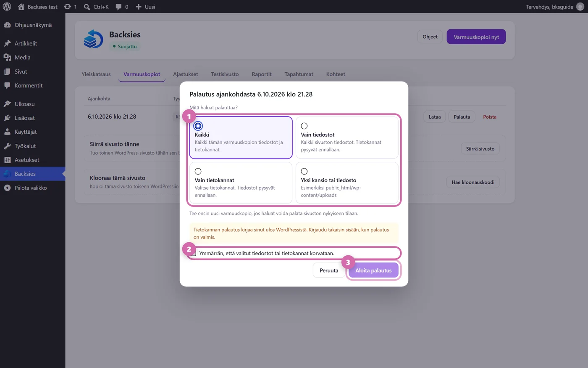Open the Tapahtumat tab
Image resolution: width=588 pixels, height=368 pixels.
299,74
